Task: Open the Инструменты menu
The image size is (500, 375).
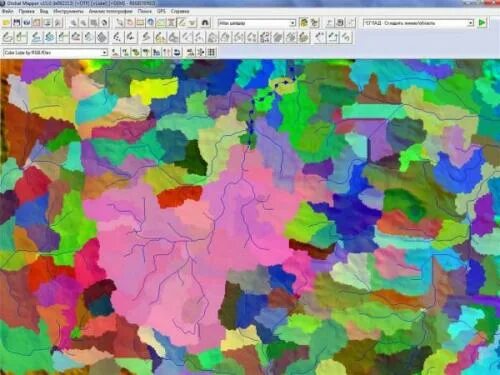Action: coord(68,11)
